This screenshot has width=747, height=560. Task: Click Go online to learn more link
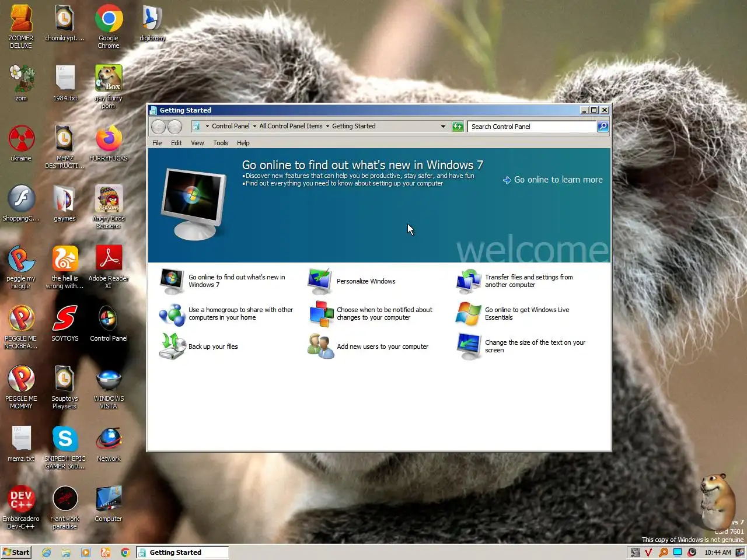point(553,180)
